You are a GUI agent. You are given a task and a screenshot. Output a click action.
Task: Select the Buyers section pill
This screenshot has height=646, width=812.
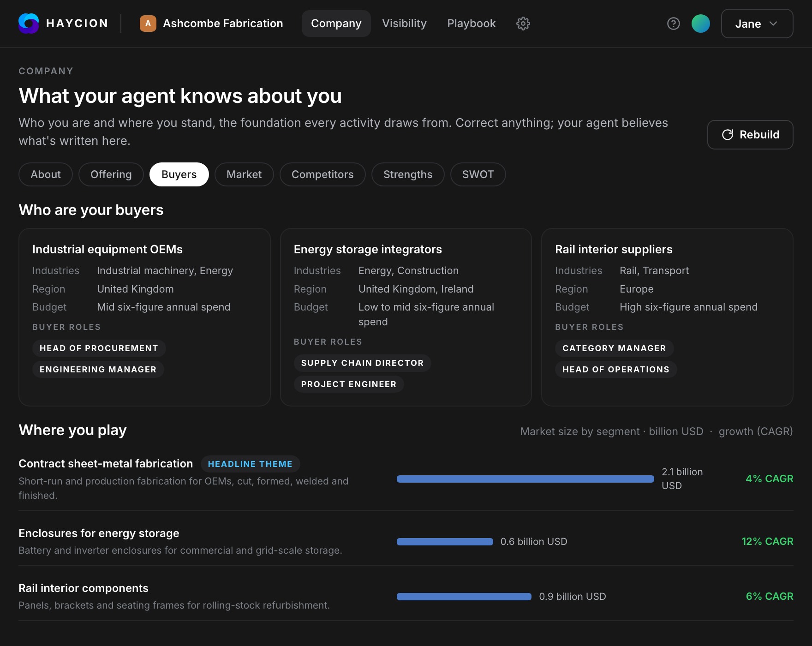click(x=179, y=174)
